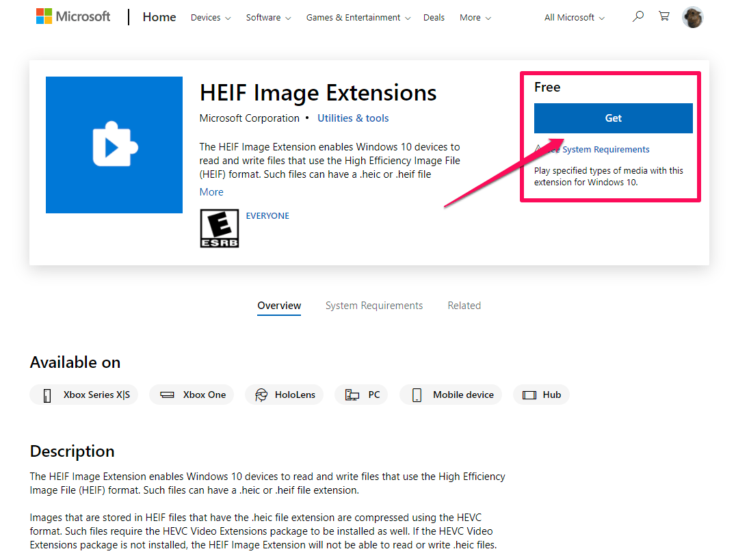Click the HEIF extension app tile image
The image size is (736, 560).
114,144
